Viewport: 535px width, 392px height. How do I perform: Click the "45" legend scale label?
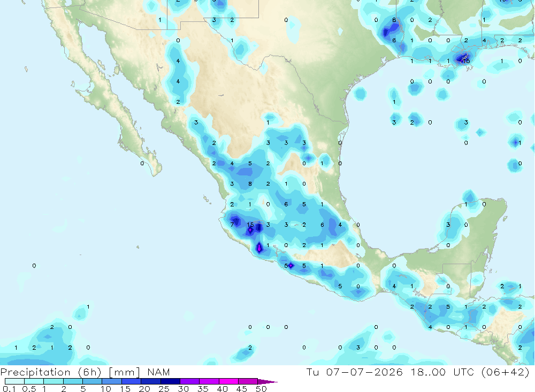coord(242,389)
